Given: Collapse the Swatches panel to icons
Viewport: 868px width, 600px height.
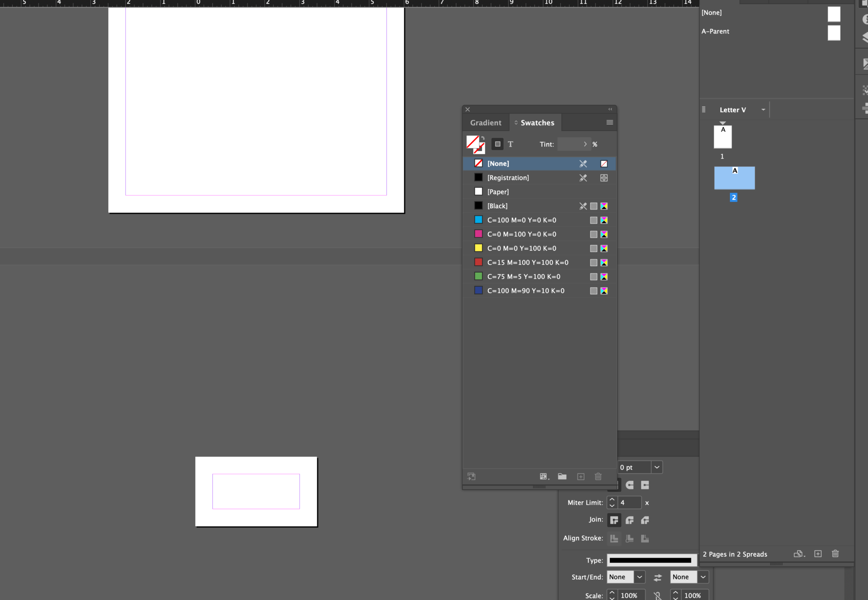Looking at the screenshot, I should pos(610,109).
